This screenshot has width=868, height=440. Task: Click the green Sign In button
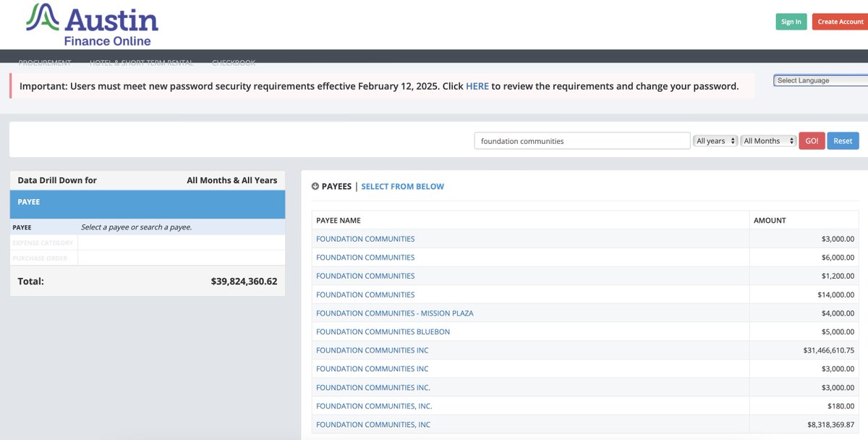point(791,22)
